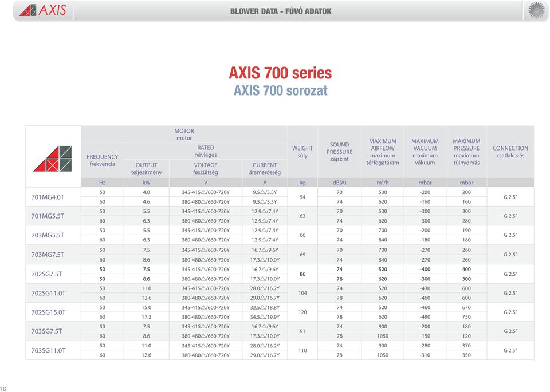
Task: Click the 4.6 kW output cell
Action: pos(146,202)
